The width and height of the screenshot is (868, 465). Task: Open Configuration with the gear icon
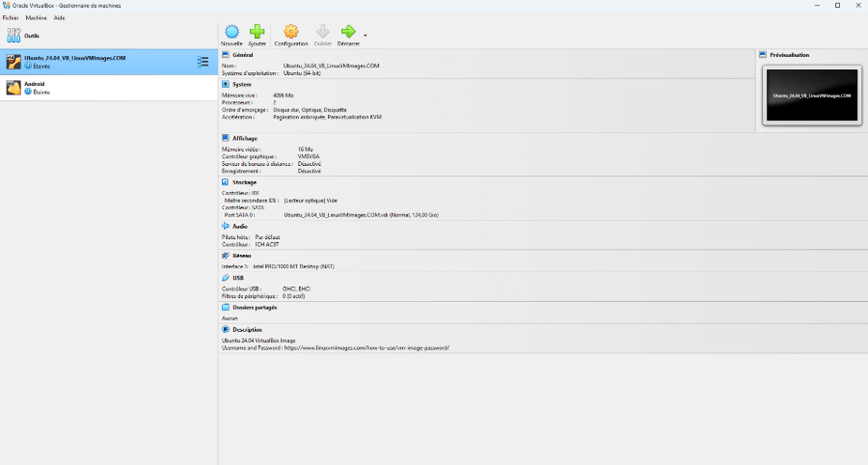pyautogui.click(x=290, y=33)
